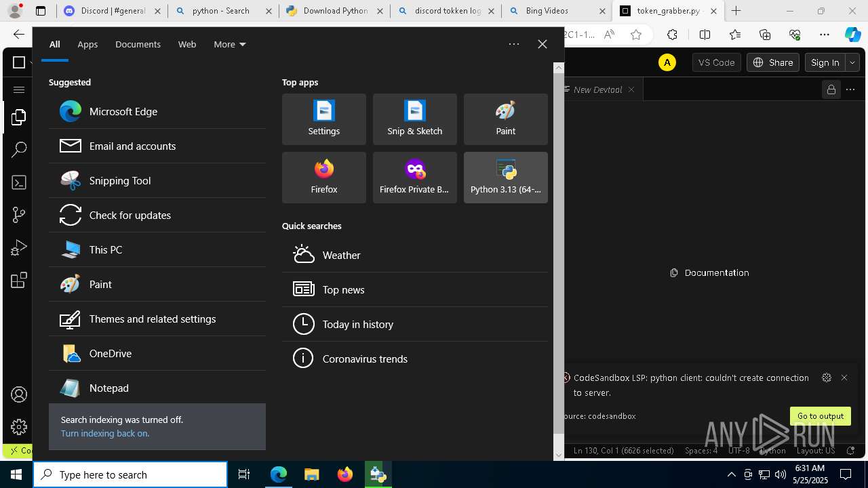Open Edge Copilot icon
This screenshot has width=868, height=488.
(852, 35)
